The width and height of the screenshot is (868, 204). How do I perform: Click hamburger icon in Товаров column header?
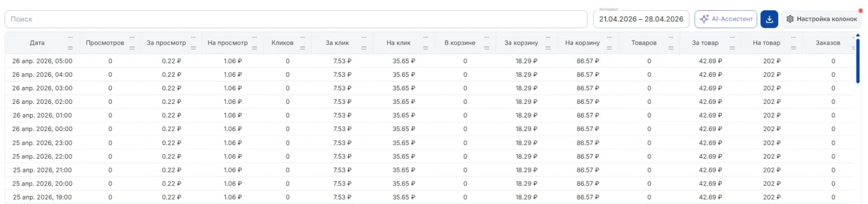pyautogui.click(x=670, y=48)
